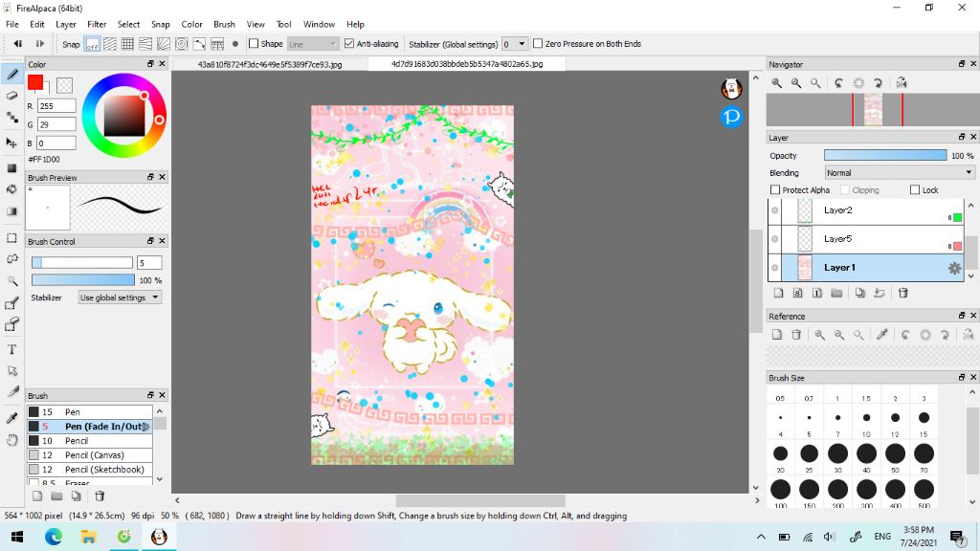Select the Select Pen tool

pyautogui.click(x=11, y=303)
